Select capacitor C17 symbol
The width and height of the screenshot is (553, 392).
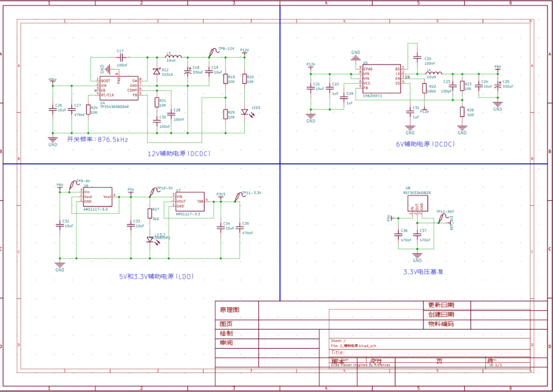tap(121, 57)
